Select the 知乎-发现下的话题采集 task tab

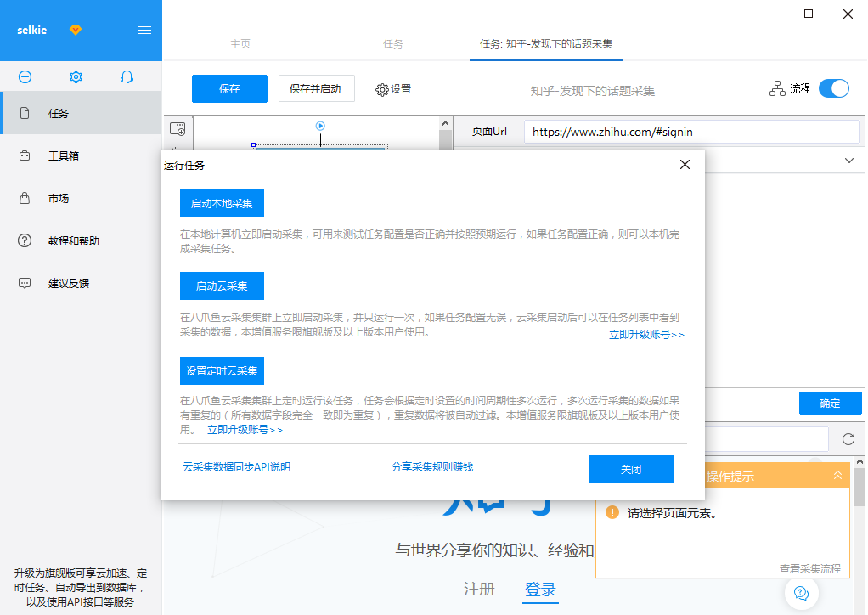pyautogui.click(x=546, y=43)
